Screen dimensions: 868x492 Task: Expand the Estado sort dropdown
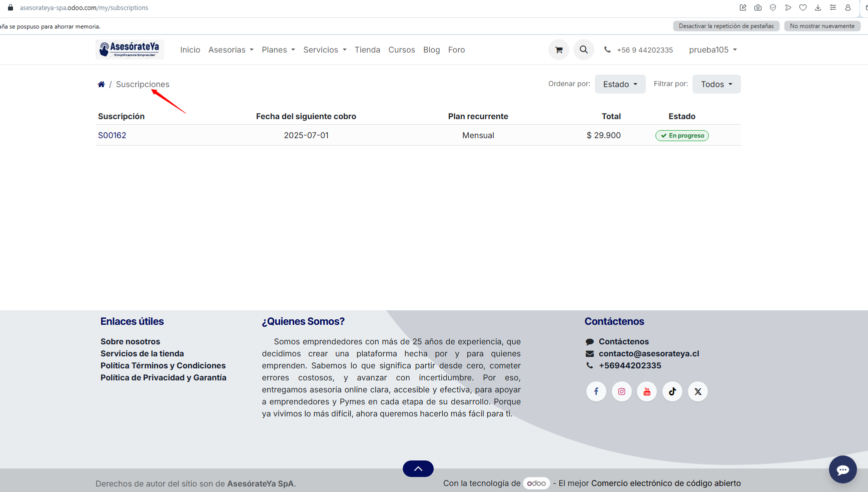620,84
